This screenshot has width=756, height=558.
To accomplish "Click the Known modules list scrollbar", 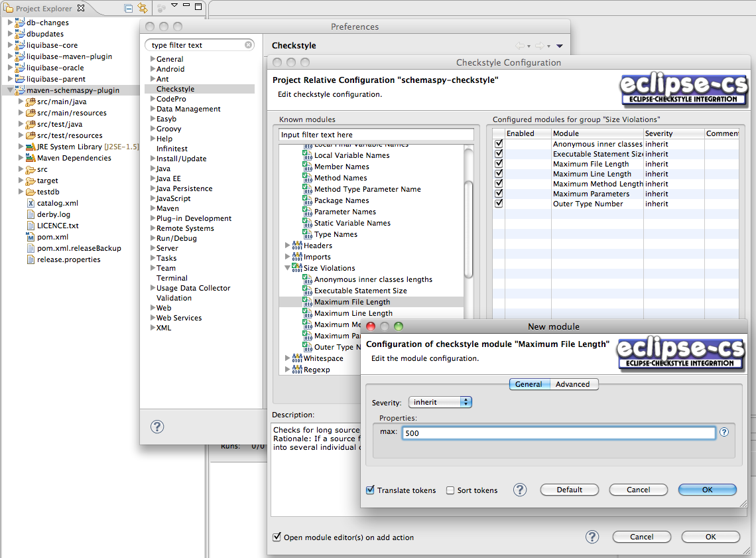I will tap(468, 230).
